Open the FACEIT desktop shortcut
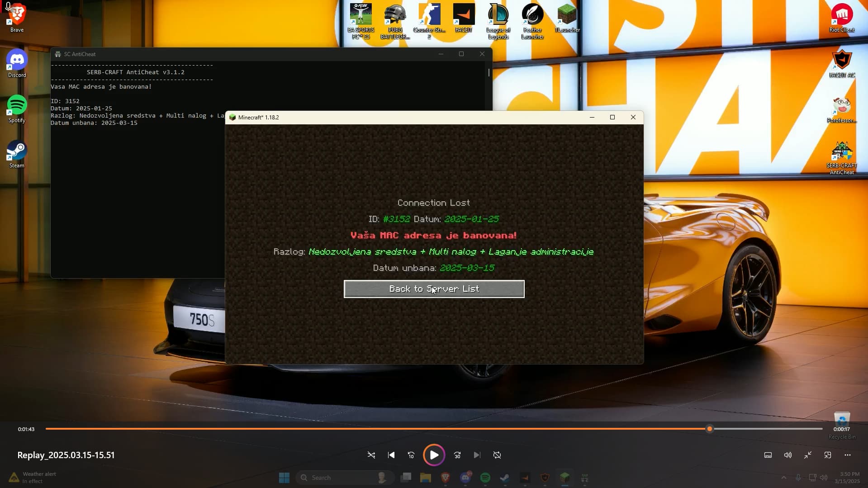The image size is (868, 488). pos(464,18)
